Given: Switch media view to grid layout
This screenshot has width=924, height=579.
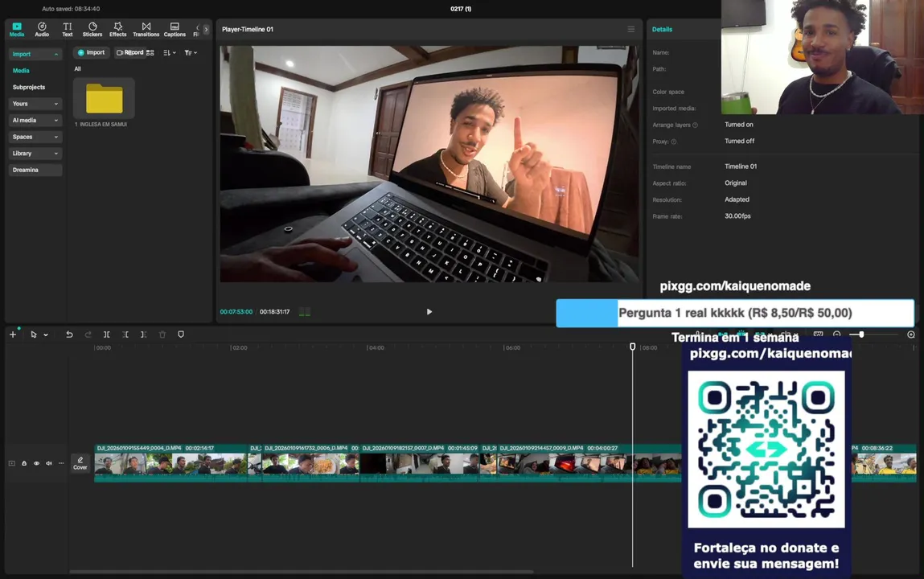Looking at the screenshot, I should 150,52.
